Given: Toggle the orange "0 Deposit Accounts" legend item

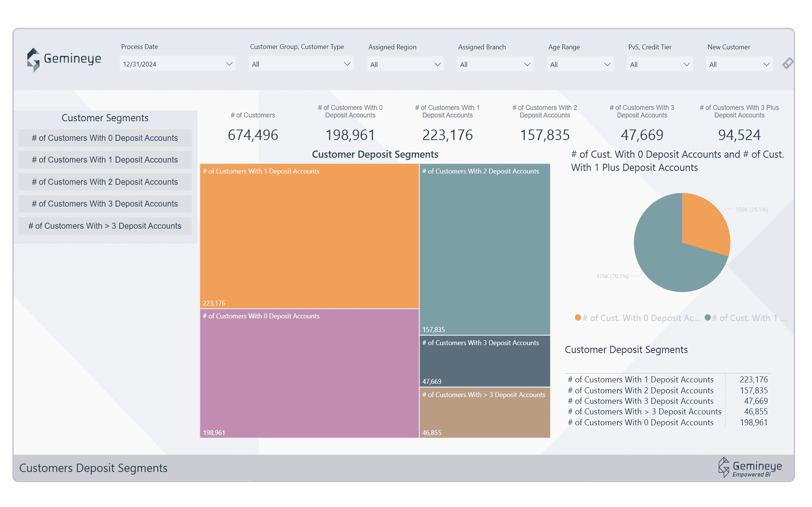Looking at the screenshot, I should [x=637, y=318].
